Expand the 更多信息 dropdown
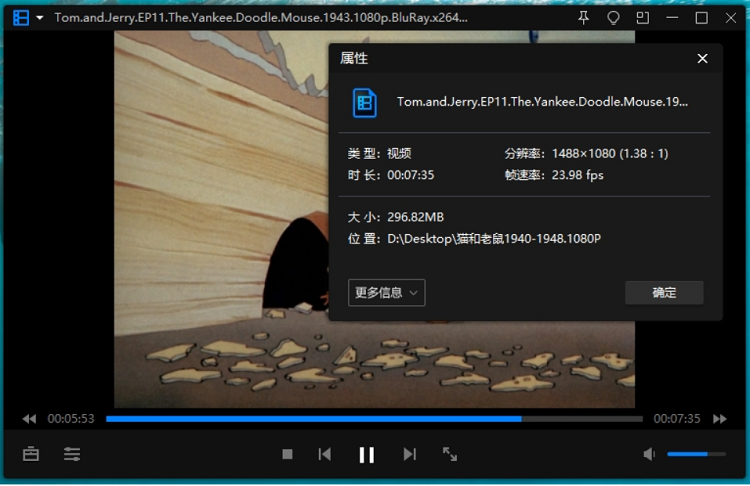Viewport: 750px width, 486px height. 387,292
